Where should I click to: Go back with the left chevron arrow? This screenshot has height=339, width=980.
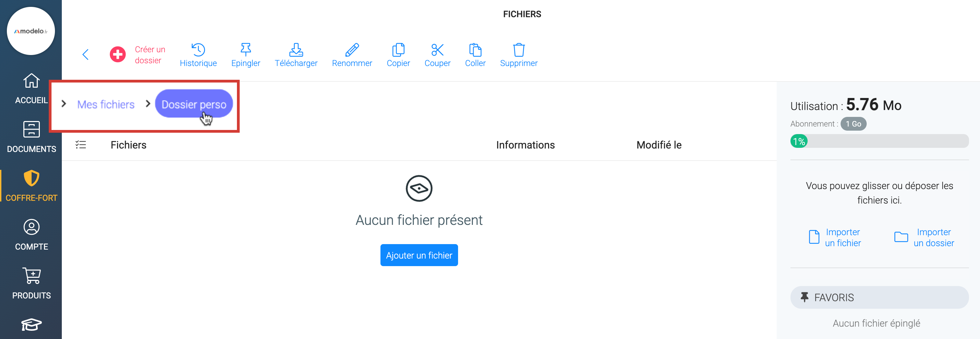coord(86,54)
